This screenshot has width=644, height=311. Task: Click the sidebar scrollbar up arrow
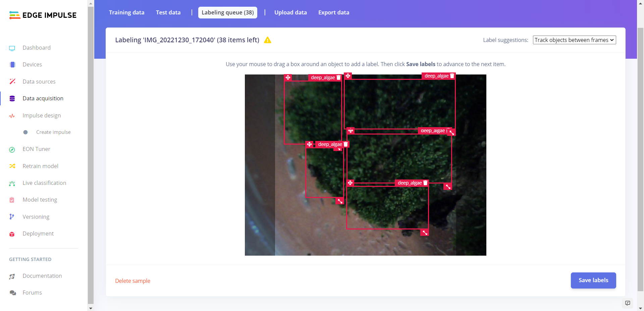[91, 3]
